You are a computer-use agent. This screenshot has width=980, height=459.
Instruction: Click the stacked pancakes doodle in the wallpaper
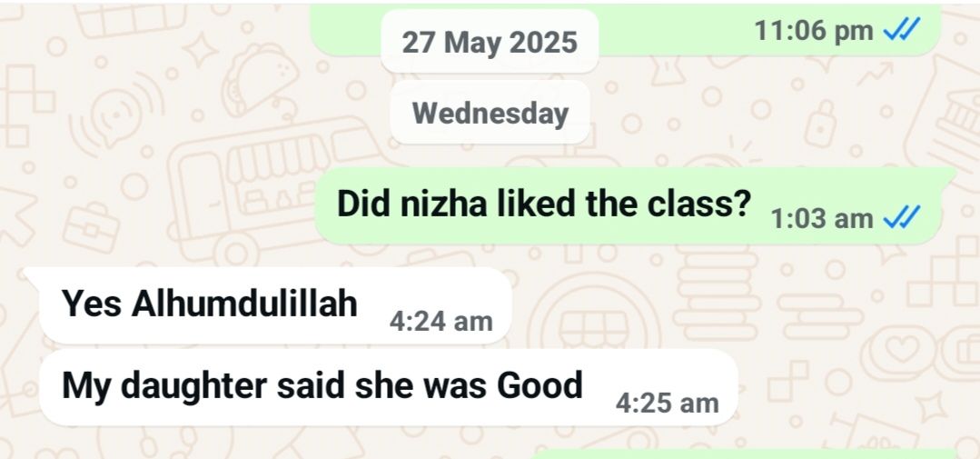click(717, 293)
